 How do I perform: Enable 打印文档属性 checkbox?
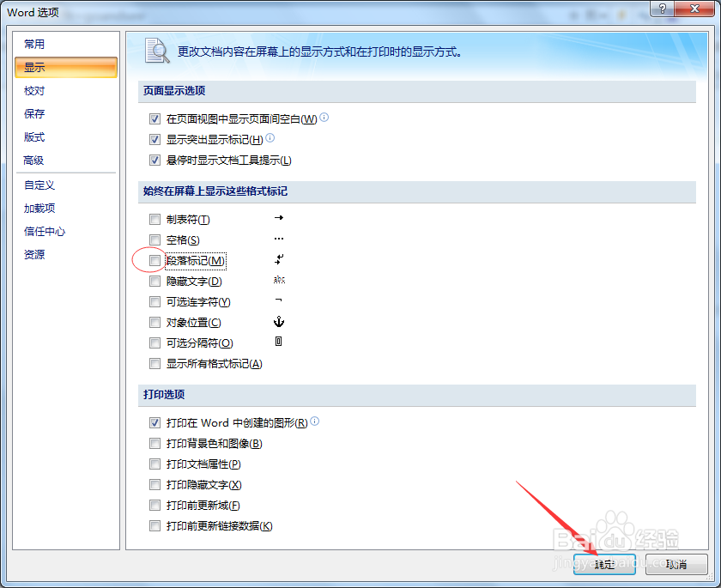pyautogui.click(x=155, y=464)
